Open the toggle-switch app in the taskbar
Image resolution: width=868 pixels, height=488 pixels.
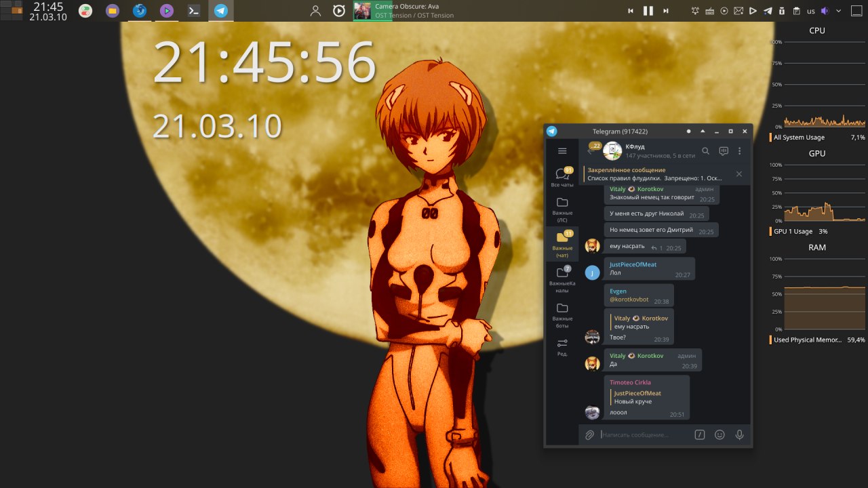[x=85, y=11]
